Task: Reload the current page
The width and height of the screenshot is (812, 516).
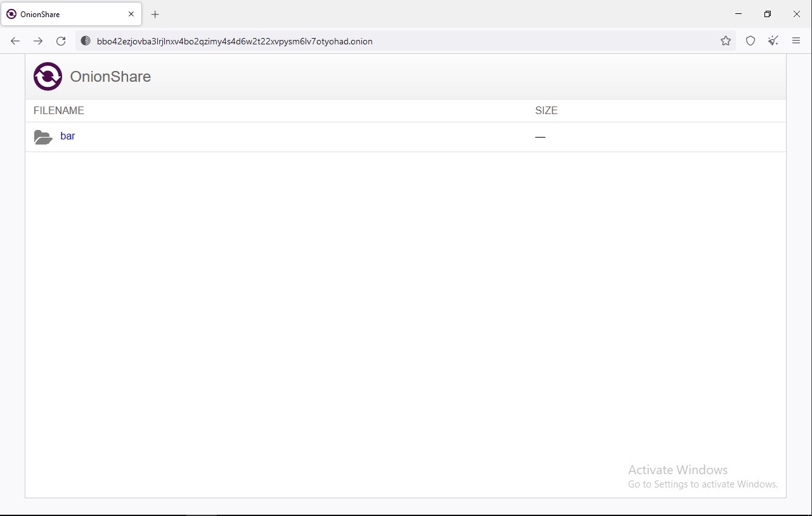Action: [61, 41]
